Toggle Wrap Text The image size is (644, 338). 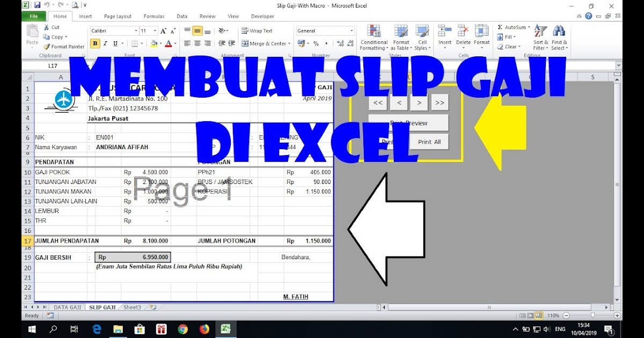click(257, 31)
